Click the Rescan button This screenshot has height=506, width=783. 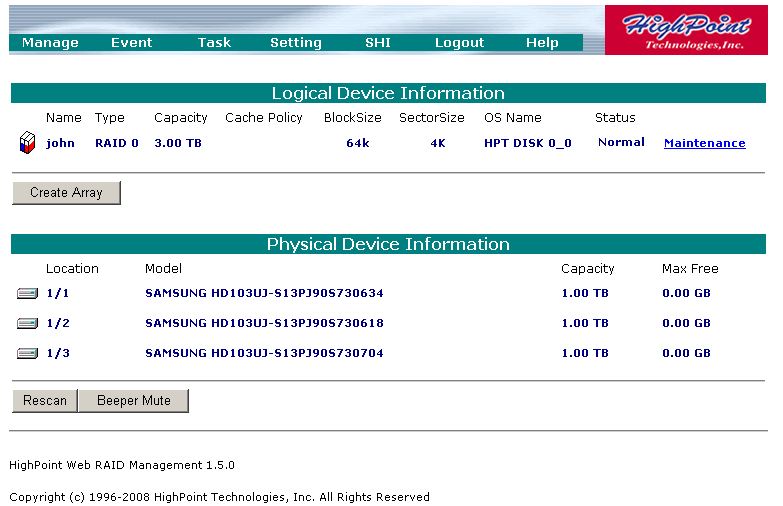45,401
